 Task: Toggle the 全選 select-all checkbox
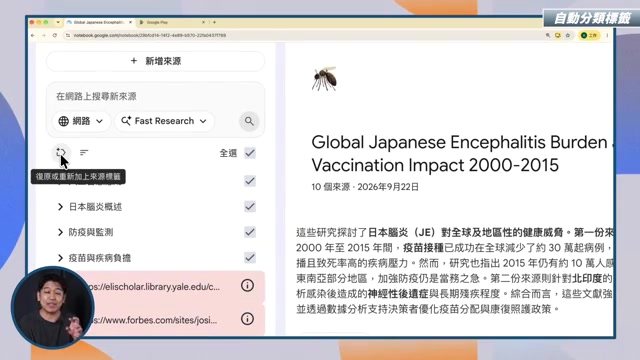coord(250,153)
